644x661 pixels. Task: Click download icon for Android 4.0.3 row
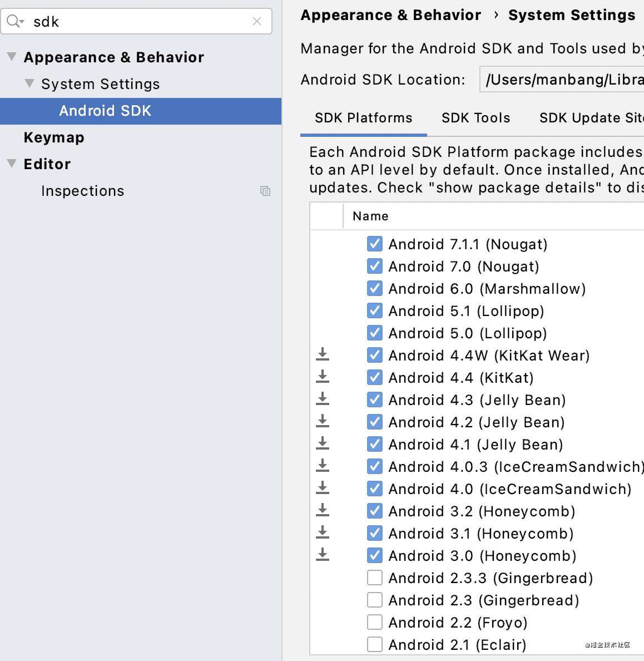click(323, 466)
